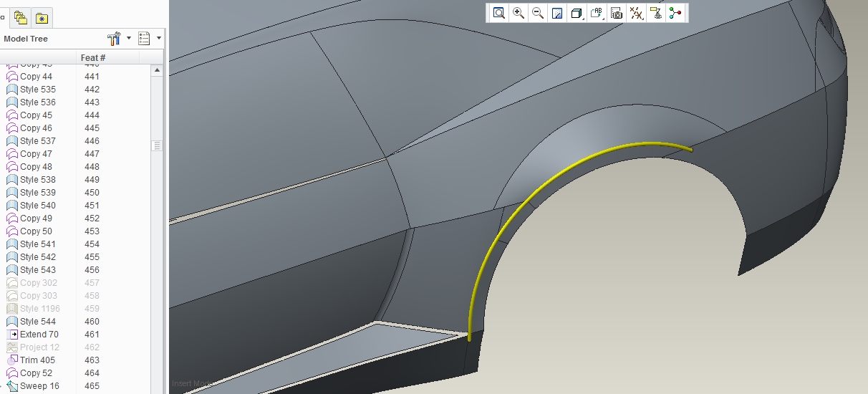Click the Repaint screen icon
Screen dimensions: 868x394
tap(557, 13)
